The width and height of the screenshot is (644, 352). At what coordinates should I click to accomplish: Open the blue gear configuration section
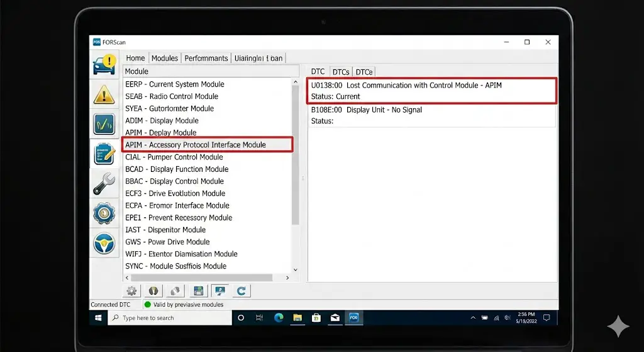pyautogui.click(x=104, y=213)
